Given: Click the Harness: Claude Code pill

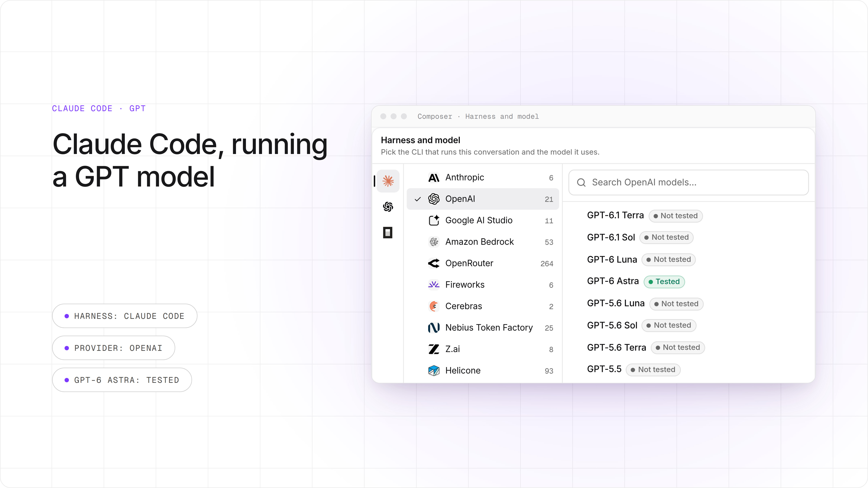Looking at the screenshot, I should pyautogui.click(x=124, y=316).
